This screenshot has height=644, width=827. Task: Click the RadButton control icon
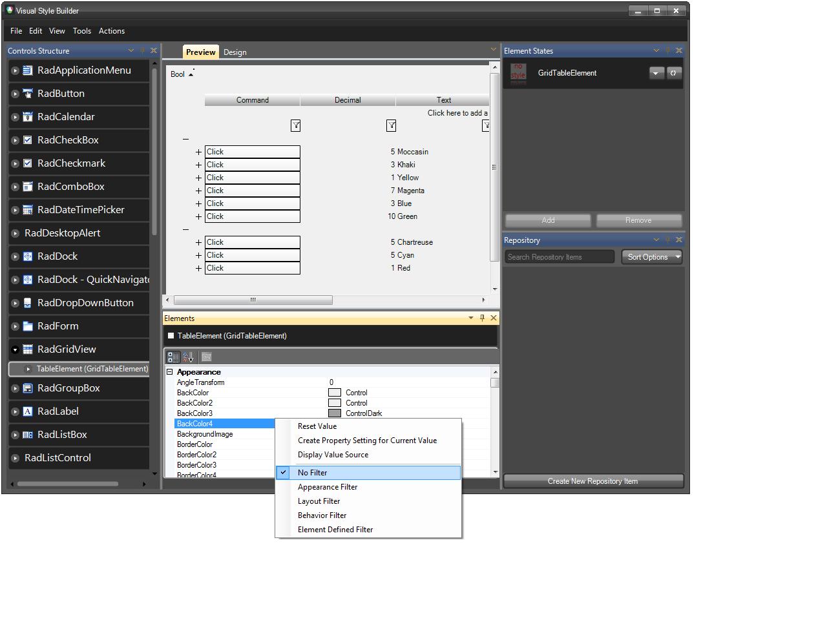tap(28, 94)
